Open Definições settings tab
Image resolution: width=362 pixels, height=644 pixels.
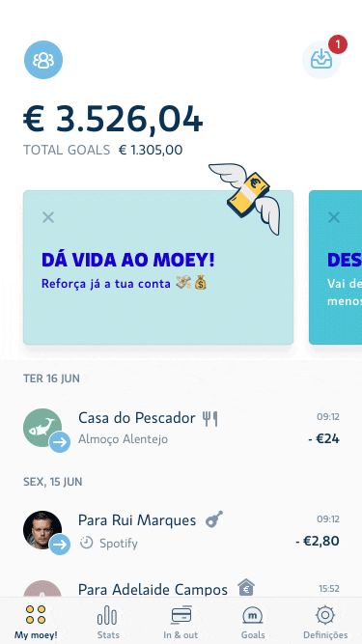tap(325, 622)
